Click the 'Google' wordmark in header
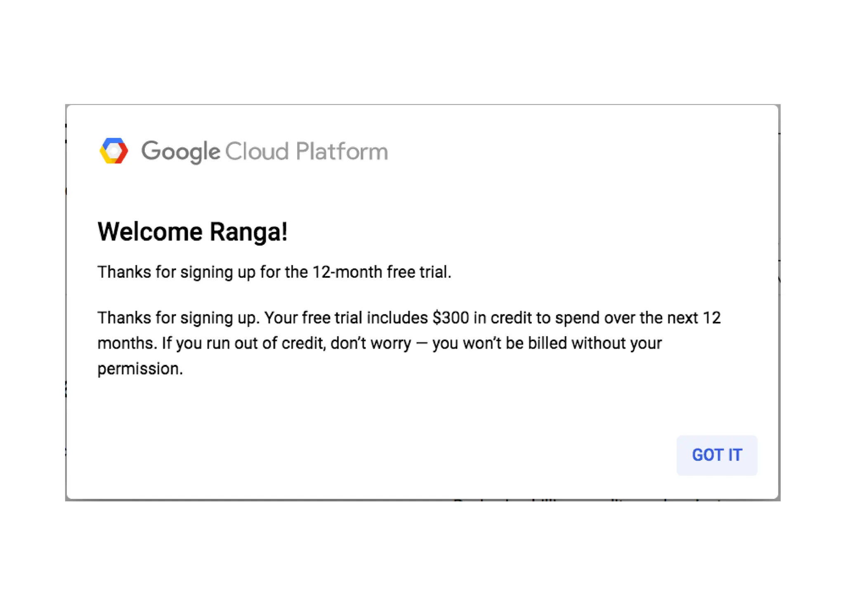The image size is (845, 616). point(180,151)
